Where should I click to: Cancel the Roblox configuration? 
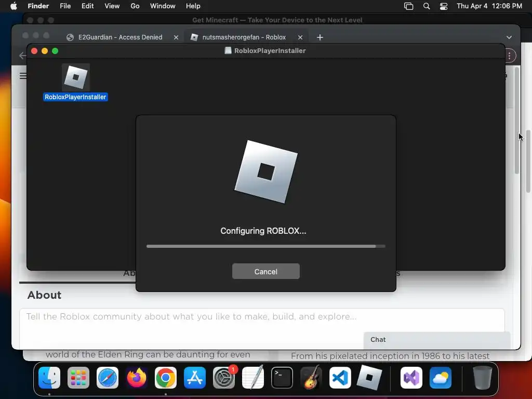(265, 271)
